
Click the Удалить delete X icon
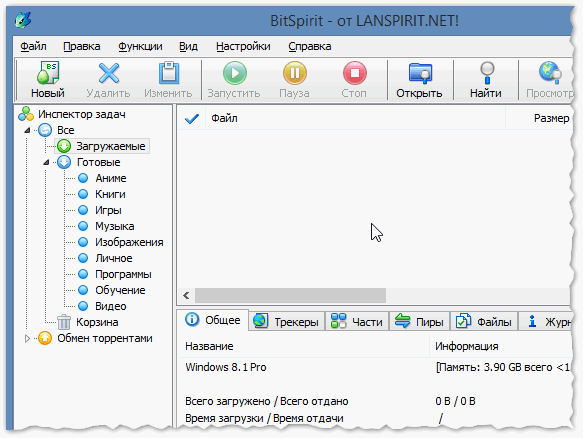pos(109,73)
